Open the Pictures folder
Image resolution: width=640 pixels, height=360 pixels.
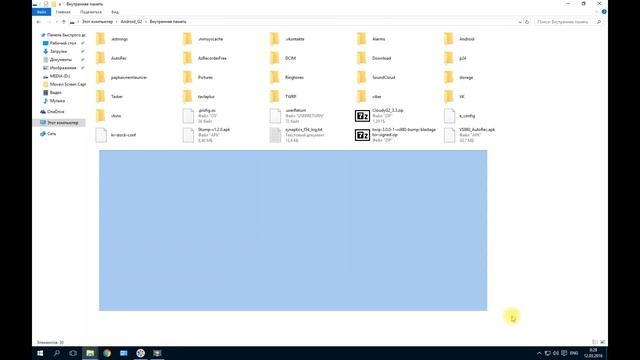pyautogui.click(x=198, y=77)
